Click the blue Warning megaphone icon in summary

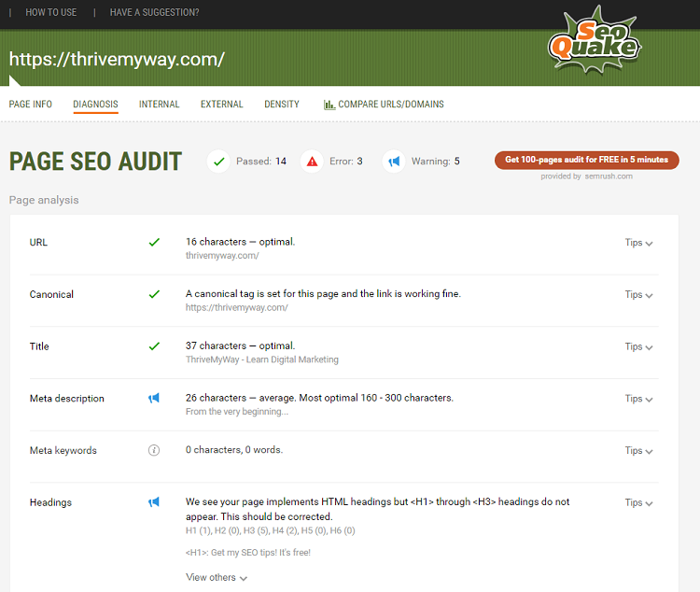(394, 162)
